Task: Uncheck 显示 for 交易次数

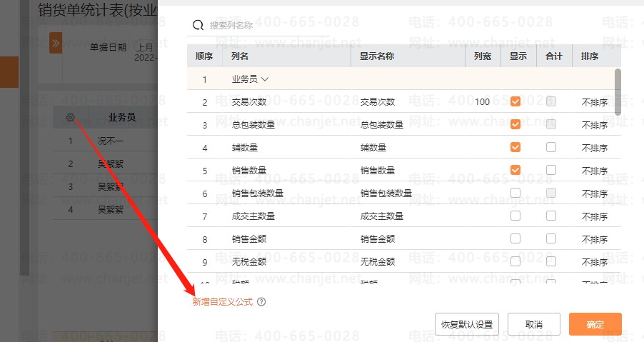Action: tap(515, 101)
